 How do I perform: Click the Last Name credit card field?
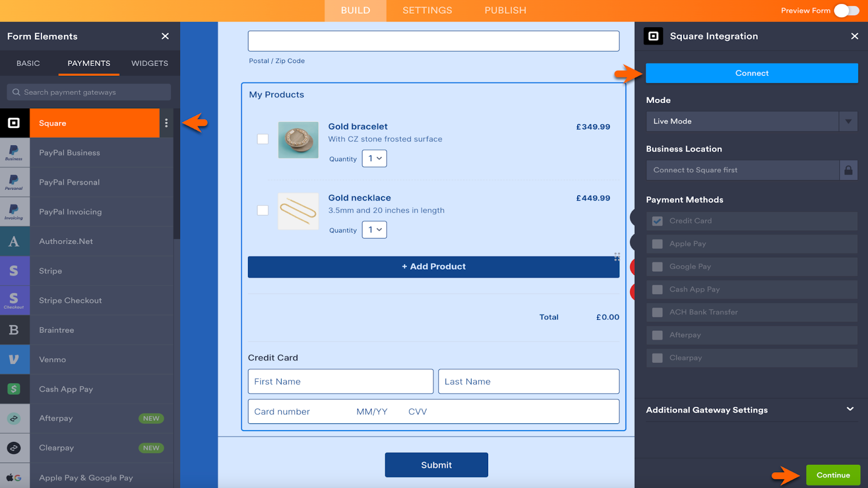(x=529, y=382)
